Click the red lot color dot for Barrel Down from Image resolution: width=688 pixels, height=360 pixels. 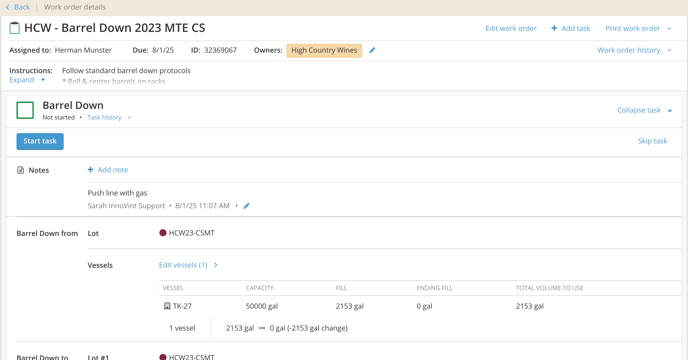163,233
